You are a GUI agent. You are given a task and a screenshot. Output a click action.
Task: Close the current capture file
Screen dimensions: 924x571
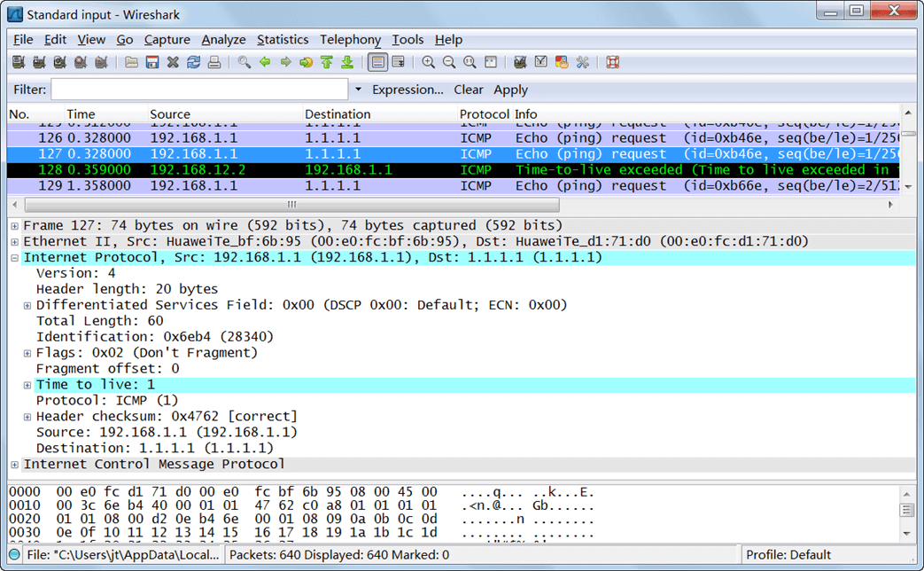pos(173,62)
